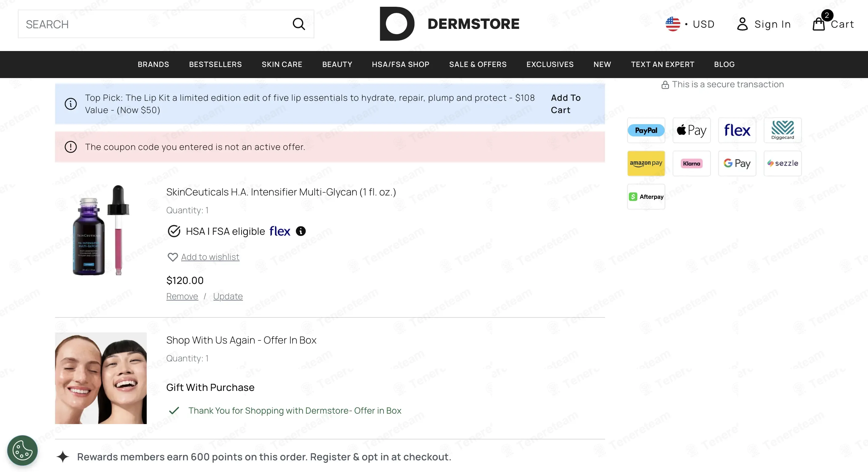Open the USD currency selector
Image resolution: width=868 pixels, height=472 pixels.
coord(703,24)
